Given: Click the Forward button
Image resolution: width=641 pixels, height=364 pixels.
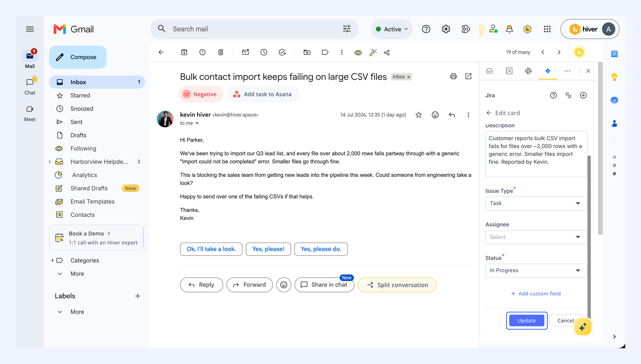Looking at the screenshot, I should coord(249,285).
